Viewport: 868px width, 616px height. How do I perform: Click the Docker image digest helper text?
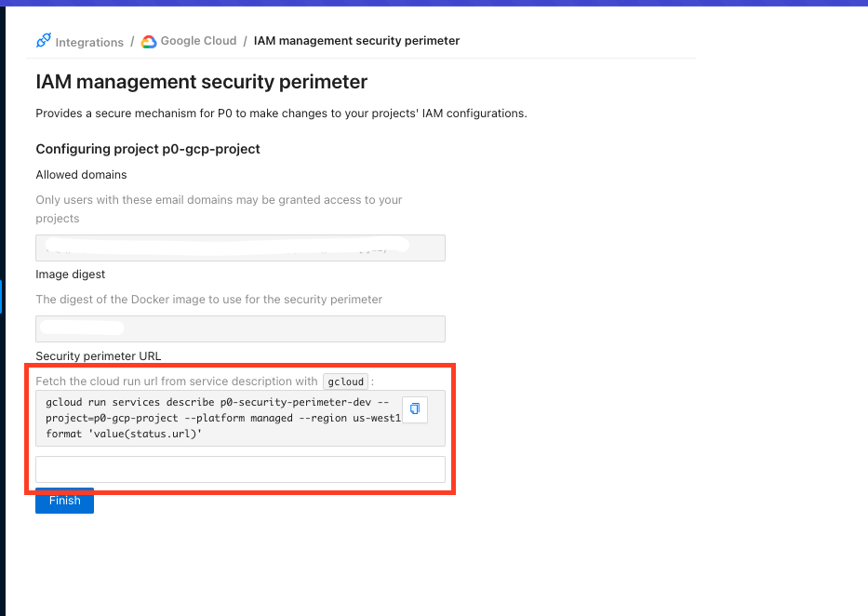click(208, 300)
